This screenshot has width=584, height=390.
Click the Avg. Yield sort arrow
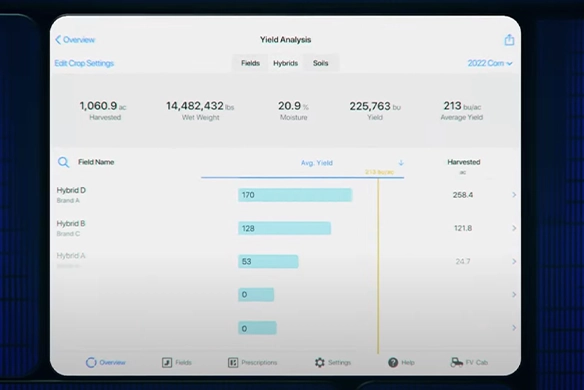tap(401, 163)
